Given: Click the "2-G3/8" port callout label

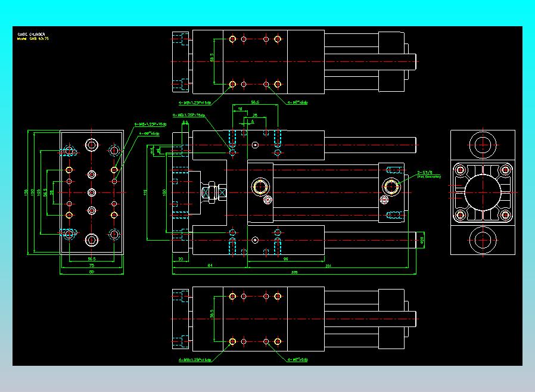Looking at the screenshot, I should 425,173.
